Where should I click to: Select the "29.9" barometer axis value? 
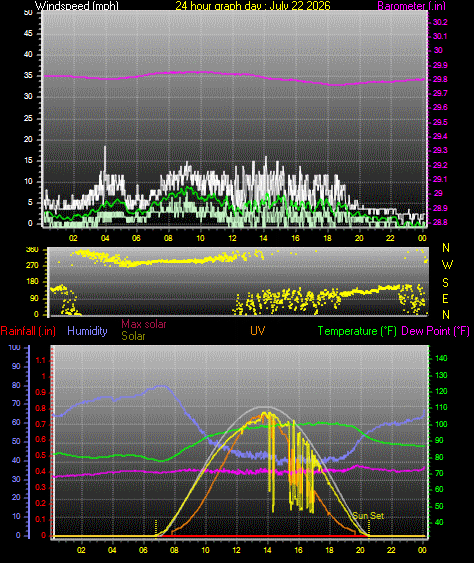(440, 65)
